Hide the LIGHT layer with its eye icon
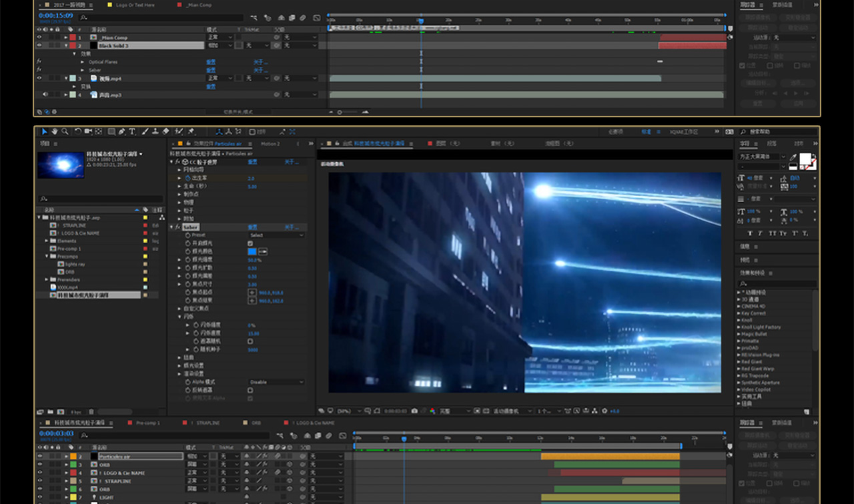 pyautogui.click(x=39, y=497)
